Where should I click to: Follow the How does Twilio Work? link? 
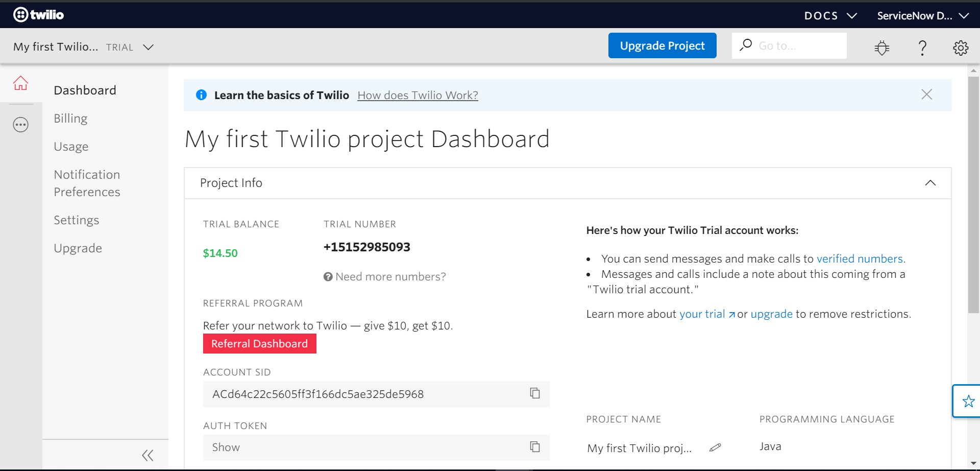(418, 95)
